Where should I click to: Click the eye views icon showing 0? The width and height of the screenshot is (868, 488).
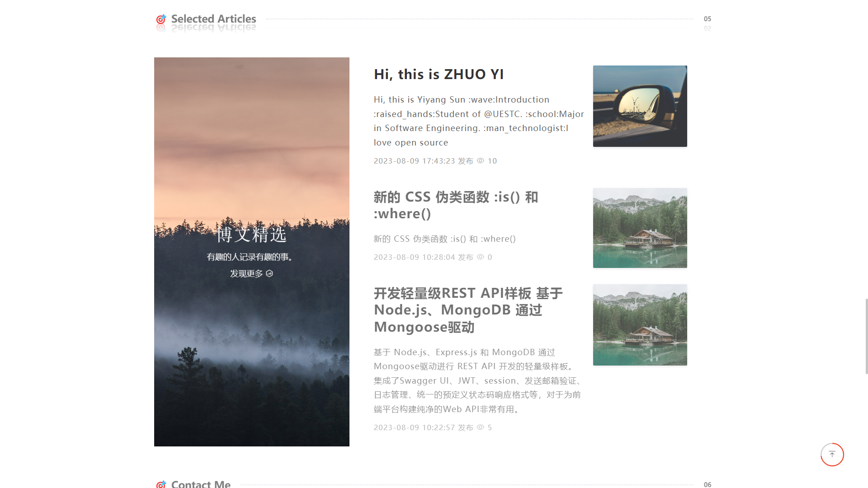point(481,257)
